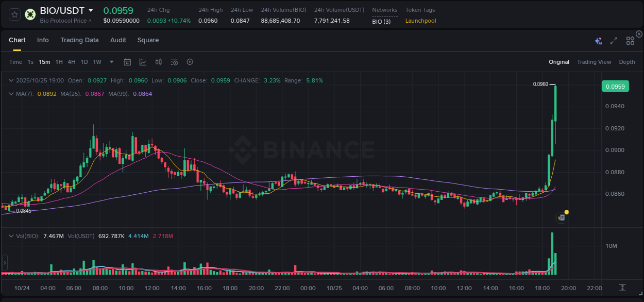
Task: Open the BIO/USDT pair selector dropdown
Action: click(x=92, y=10)
